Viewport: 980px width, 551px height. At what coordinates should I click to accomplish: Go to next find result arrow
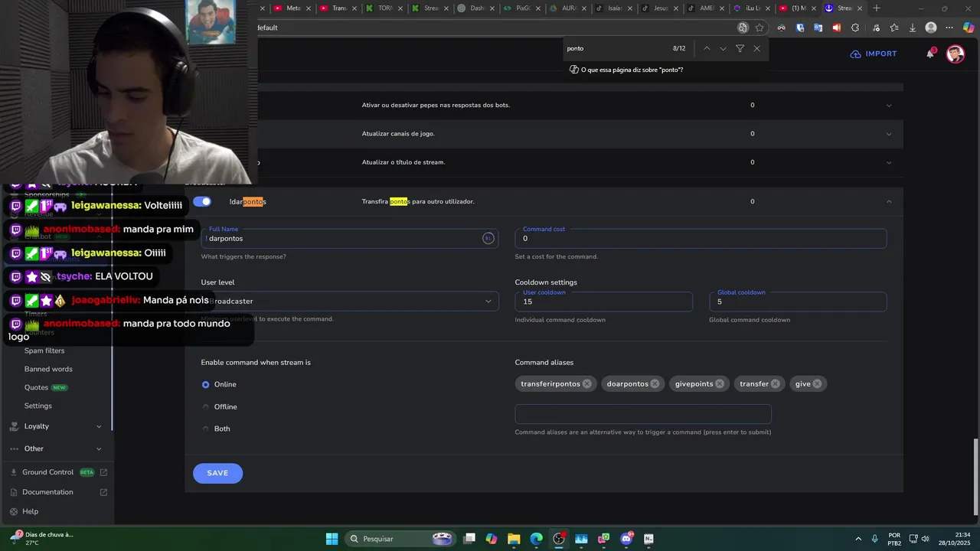click(723, 48)
